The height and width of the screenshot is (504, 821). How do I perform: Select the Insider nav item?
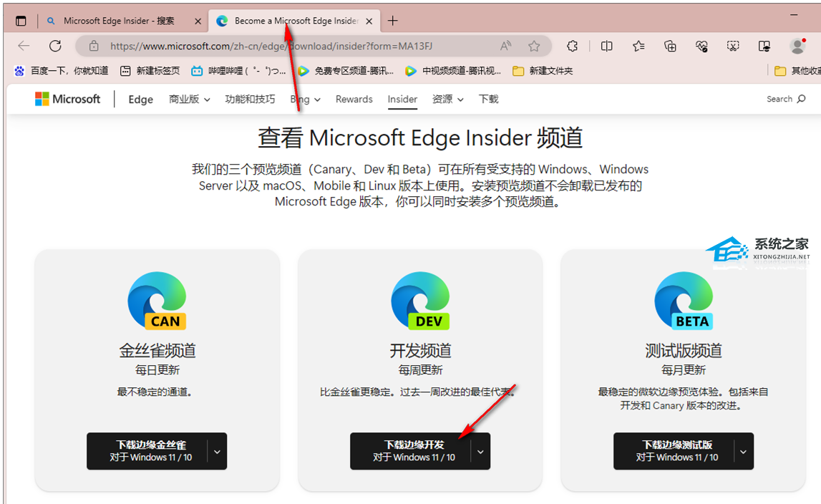(x=402, y=99)
